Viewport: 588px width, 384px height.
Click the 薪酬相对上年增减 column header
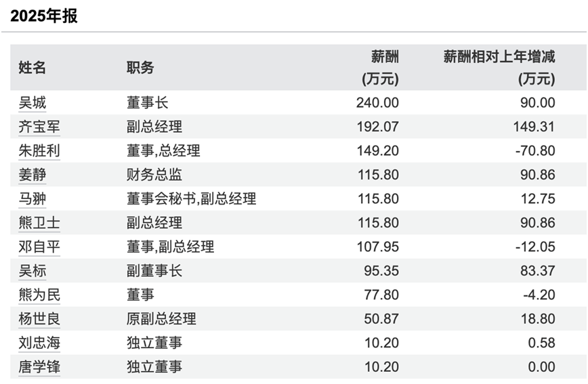(499, 68)
